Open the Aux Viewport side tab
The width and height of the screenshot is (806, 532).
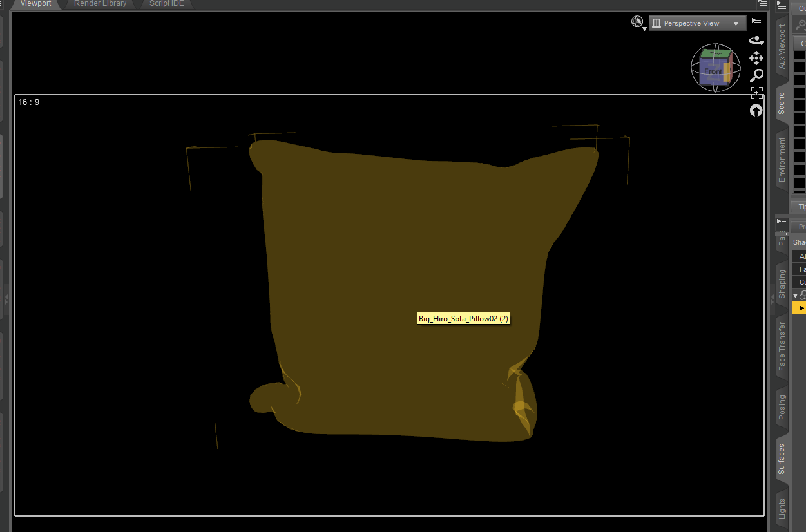[782, 46]
